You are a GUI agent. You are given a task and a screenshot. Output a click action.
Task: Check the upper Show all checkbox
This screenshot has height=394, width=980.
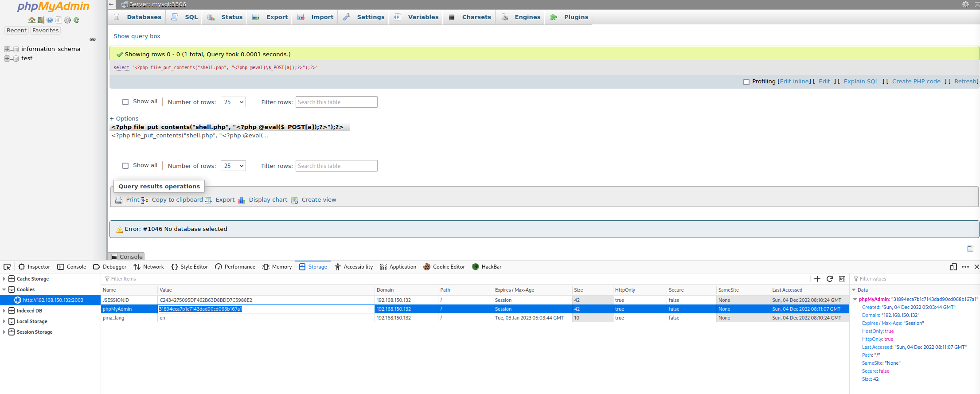pyautogui.click(x=125, y=102)
